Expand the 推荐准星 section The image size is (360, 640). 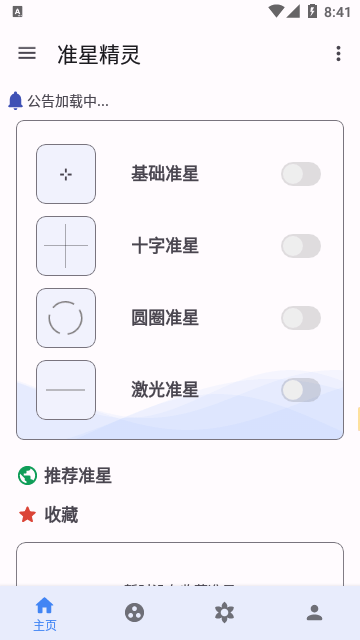point(78,476)
